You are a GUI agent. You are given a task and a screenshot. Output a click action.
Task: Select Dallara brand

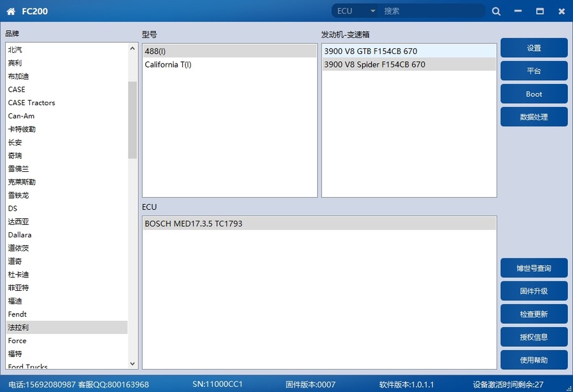pyautogui.click(x=67, y=235)
